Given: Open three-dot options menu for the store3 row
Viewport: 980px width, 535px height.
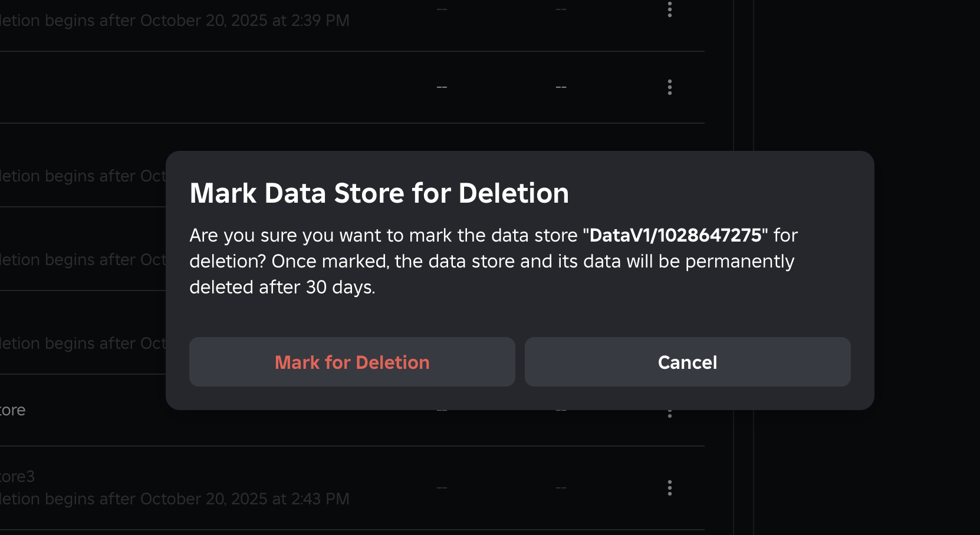Looking at the screenshot, I should (669, 488).
